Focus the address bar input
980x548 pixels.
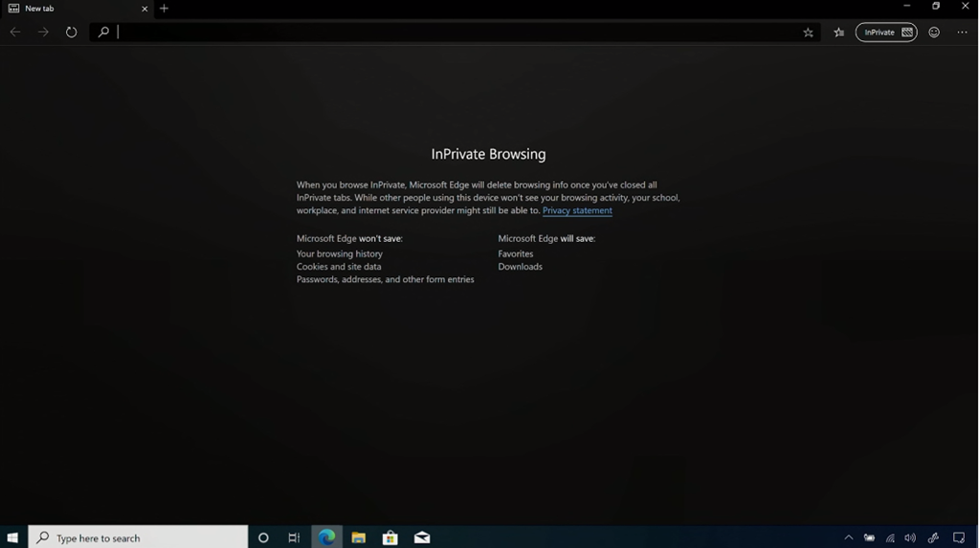[455, 32]
